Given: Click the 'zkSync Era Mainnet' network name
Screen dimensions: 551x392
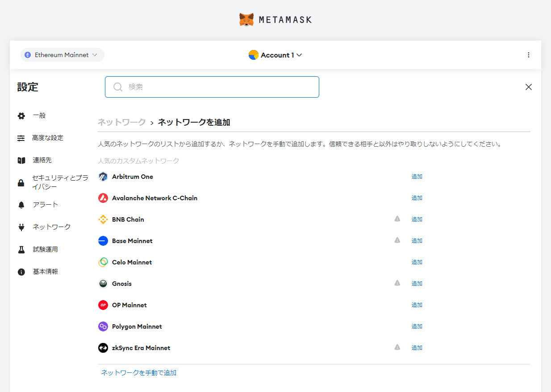Looking at the screenshot, I should coord(141,348).
